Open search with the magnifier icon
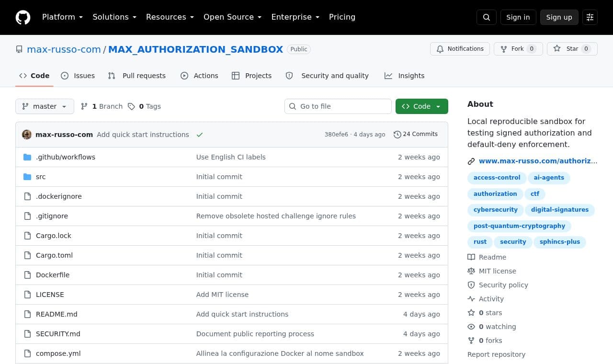The image size is (613, 364). tap(487, 17)
